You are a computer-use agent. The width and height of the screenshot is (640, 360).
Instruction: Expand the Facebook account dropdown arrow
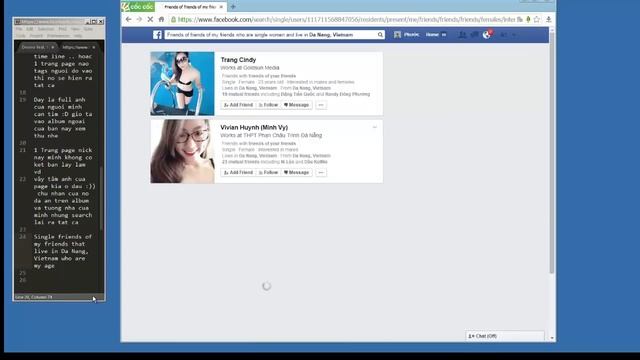point(514,35)
